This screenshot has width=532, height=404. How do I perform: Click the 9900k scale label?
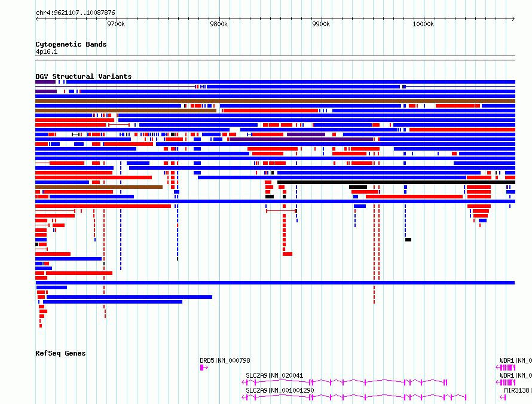coord(321,24)
